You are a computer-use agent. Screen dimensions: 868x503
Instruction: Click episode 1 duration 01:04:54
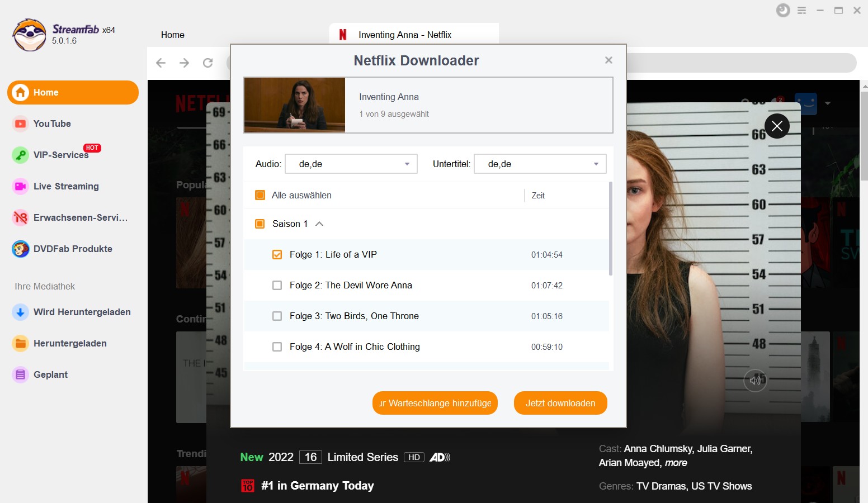pyautogui.click(x=547, y=255)
